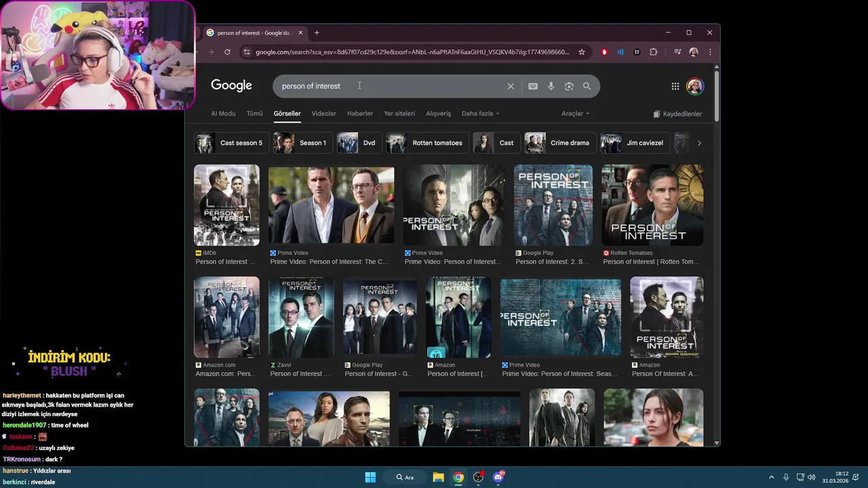Start voice search with the microphone icon
This screenshot has width=868, height=488.
tap(551, 86)
